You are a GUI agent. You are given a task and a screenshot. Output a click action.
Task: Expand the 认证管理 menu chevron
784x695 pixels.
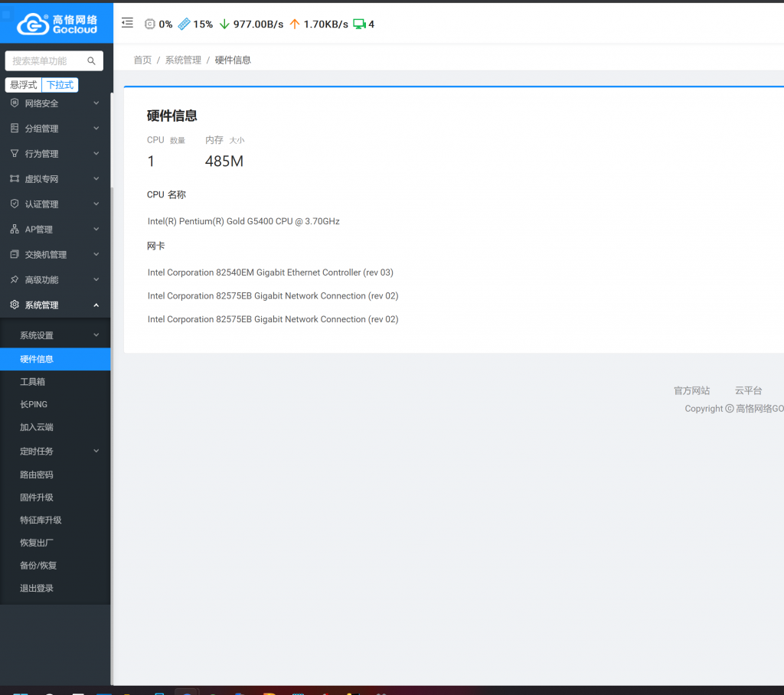point(96,204)
